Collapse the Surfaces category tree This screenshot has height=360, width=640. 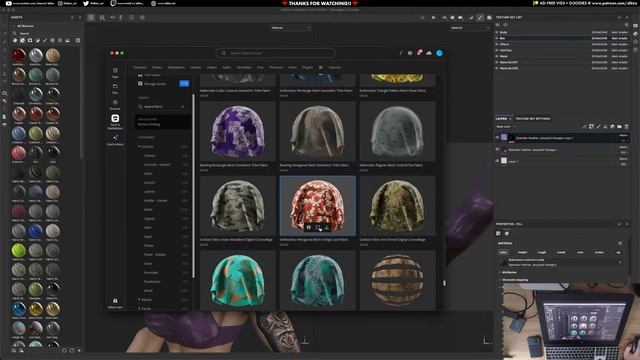[139, 147]
